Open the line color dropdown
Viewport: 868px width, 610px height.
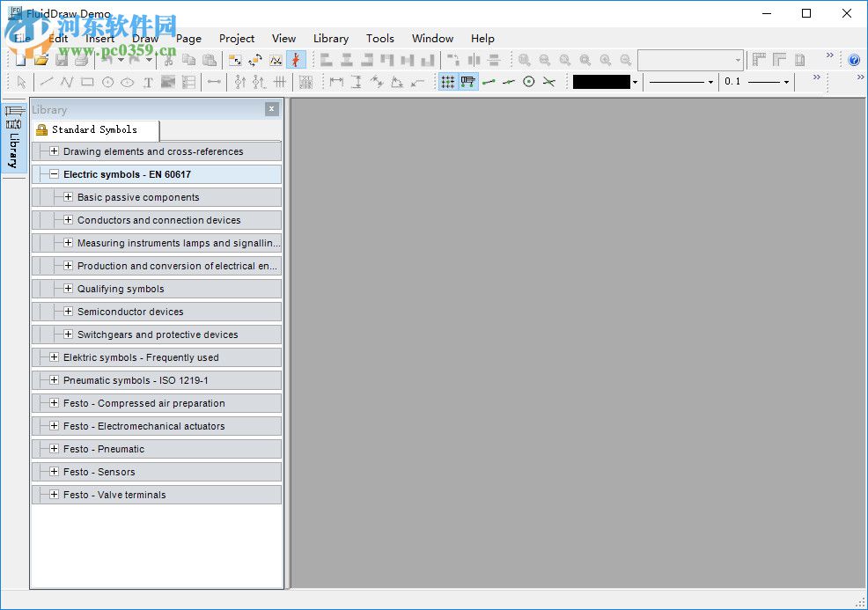636,81
